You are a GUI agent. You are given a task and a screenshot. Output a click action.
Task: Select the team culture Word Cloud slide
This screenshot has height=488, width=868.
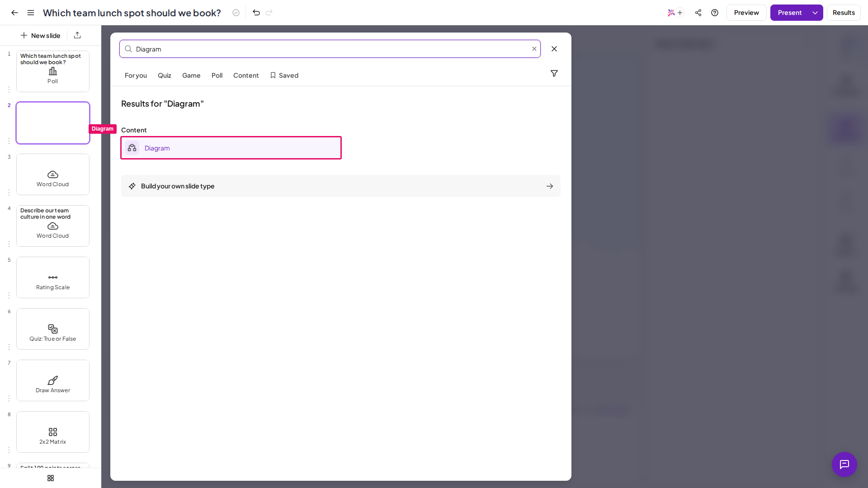click(53, 226)
